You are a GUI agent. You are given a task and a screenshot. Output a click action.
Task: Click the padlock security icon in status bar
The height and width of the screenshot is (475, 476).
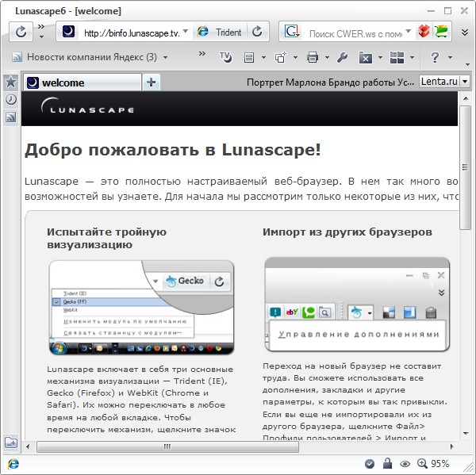(387, 464)
